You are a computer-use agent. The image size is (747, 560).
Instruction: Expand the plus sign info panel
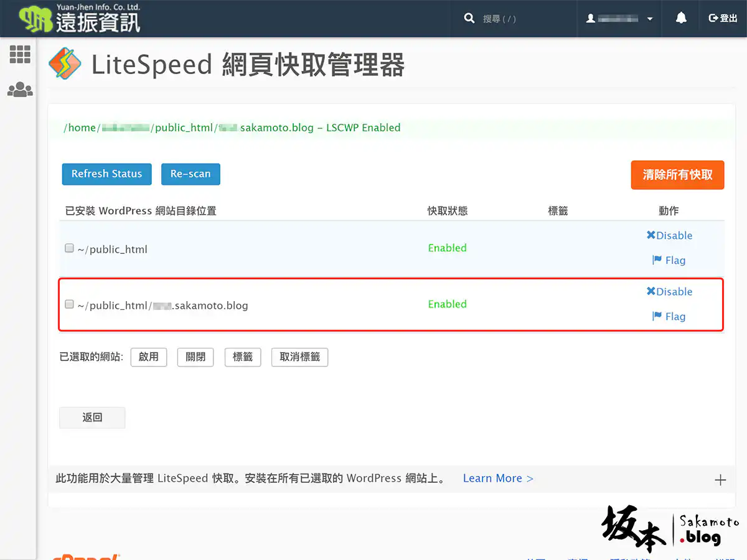tap(720, 480)
